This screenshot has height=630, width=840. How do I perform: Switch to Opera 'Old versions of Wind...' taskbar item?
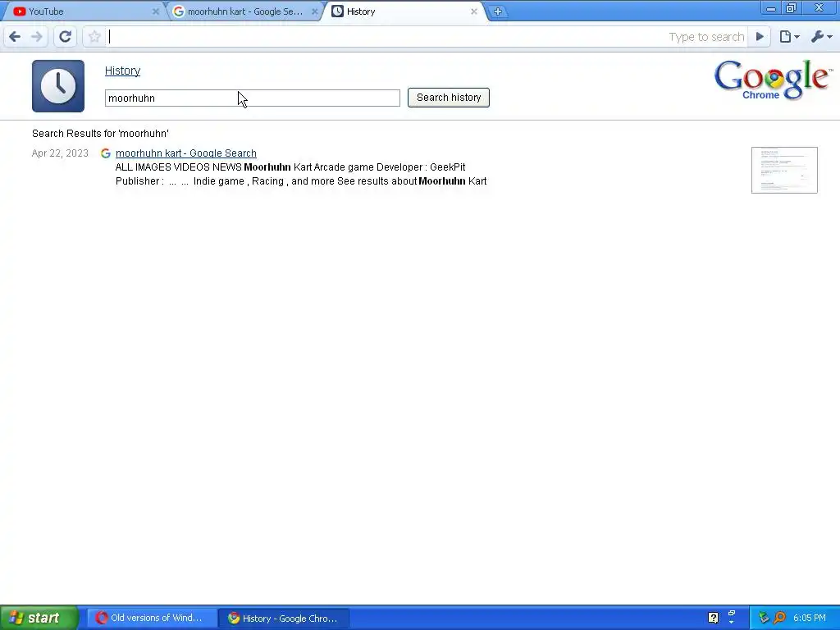[x=152, y=618]
